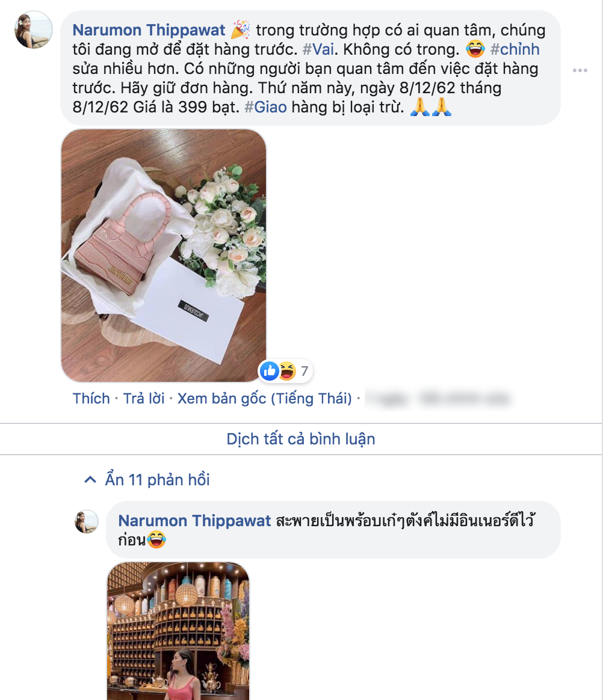Open the three-dot comment options menu
This screenshot has height=700, width=603.
tap(580, 70)
